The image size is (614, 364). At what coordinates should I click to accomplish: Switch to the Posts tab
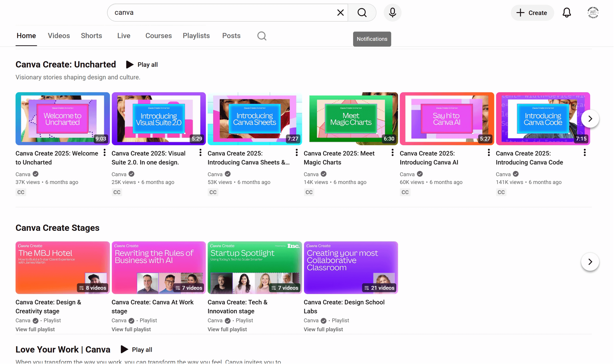point(231,36)
